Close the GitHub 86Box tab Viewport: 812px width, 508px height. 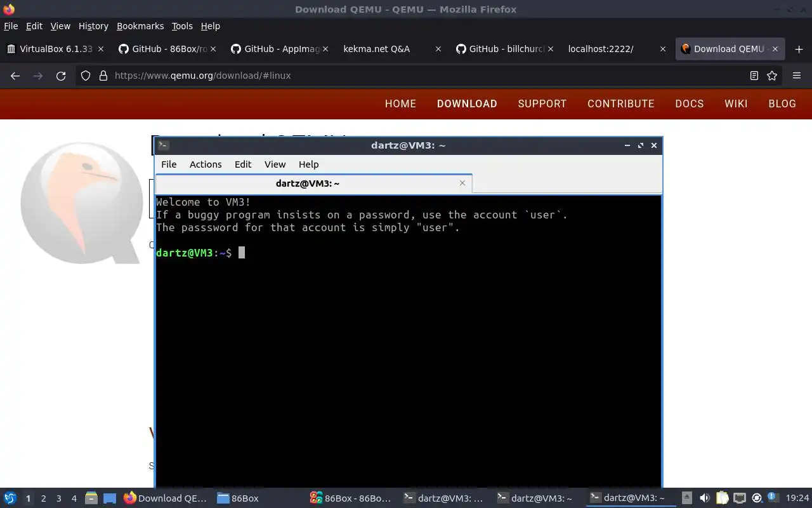[213, 49]
